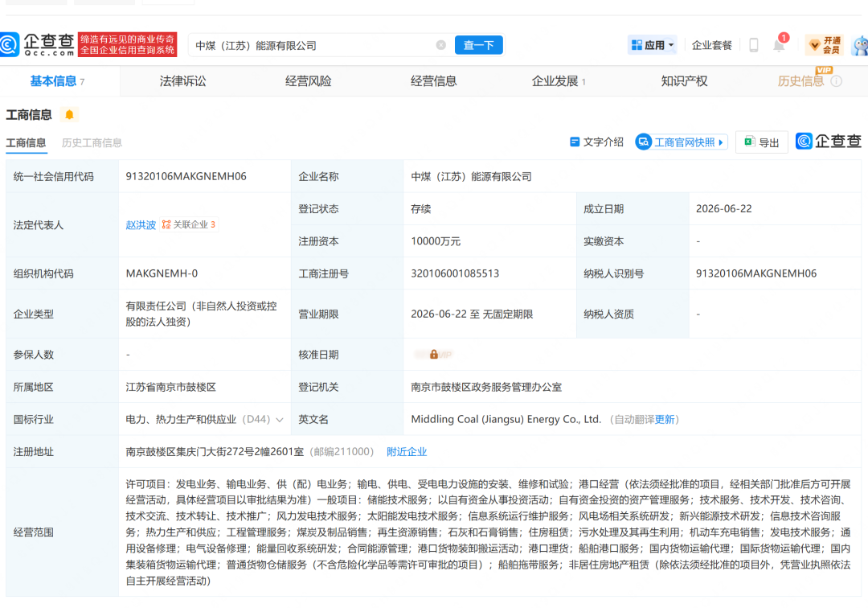Screen dimensions: 868x608
Task: Open the 企业发展 tab
Action: point(559,81)
